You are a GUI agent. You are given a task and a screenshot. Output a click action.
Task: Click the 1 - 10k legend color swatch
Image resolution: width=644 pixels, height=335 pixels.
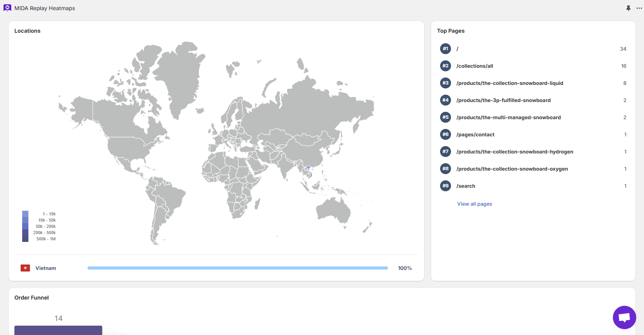tap(25, 214)
